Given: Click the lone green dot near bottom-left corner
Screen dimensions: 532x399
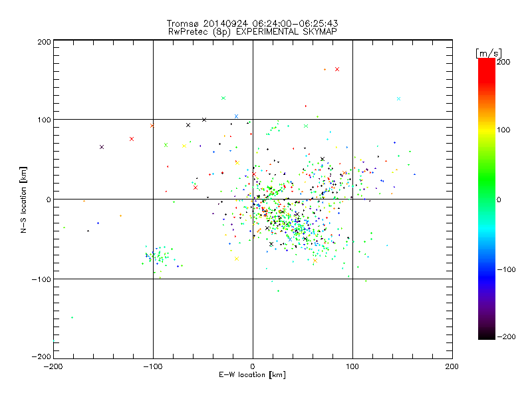Looking at the screenshot, I should [x=72, y=318].
